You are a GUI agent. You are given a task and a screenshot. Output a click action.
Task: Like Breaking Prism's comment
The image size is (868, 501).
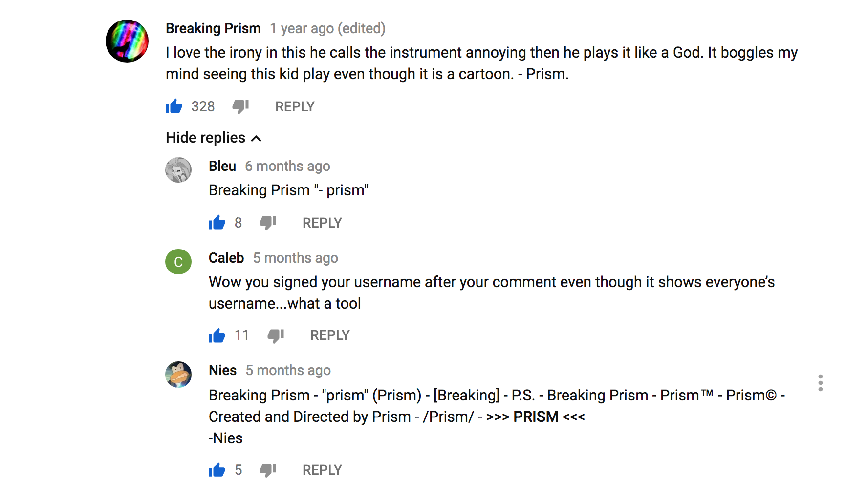point(174,106)
